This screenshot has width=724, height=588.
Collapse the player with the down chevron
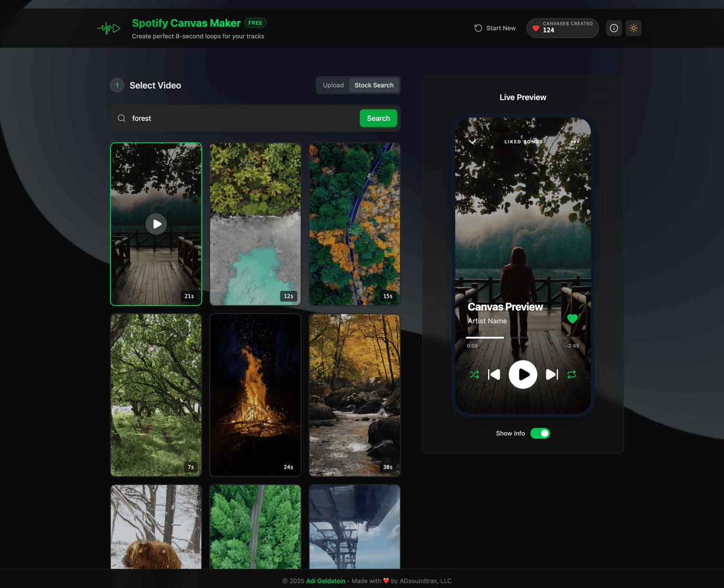coord(472,142)
